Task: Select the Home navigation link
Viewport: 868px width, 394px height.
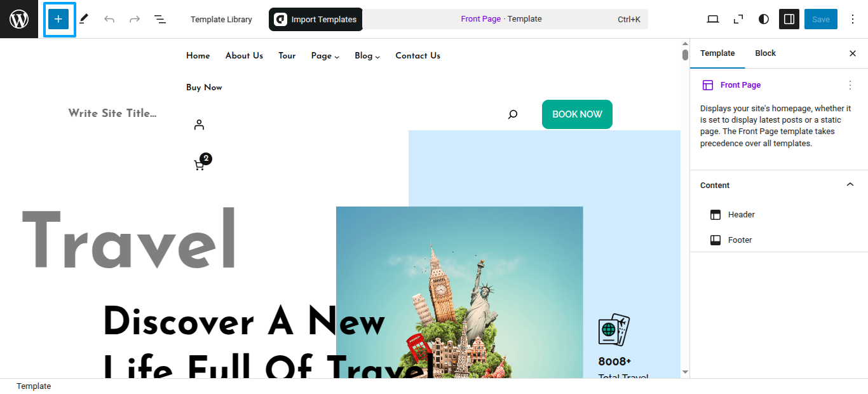Action: click(x=198, y=56)
